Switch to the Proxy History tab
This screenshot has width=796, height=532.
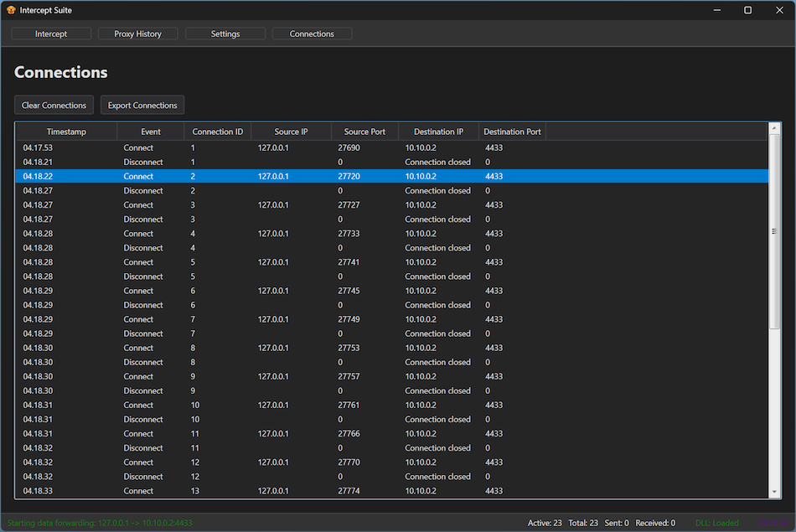click(x=138, y=34)
